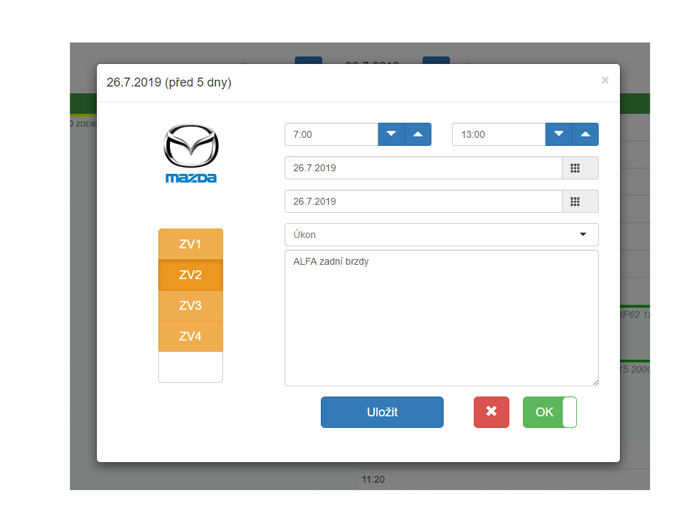
Task: Close the dialog with the top X
Action: coord(605,80)
